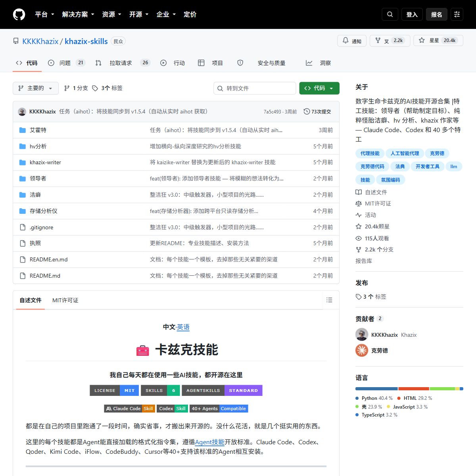Click the 报名 sign-up button
Viewport: 476px width, 476px height.
[x=437, y=14]
